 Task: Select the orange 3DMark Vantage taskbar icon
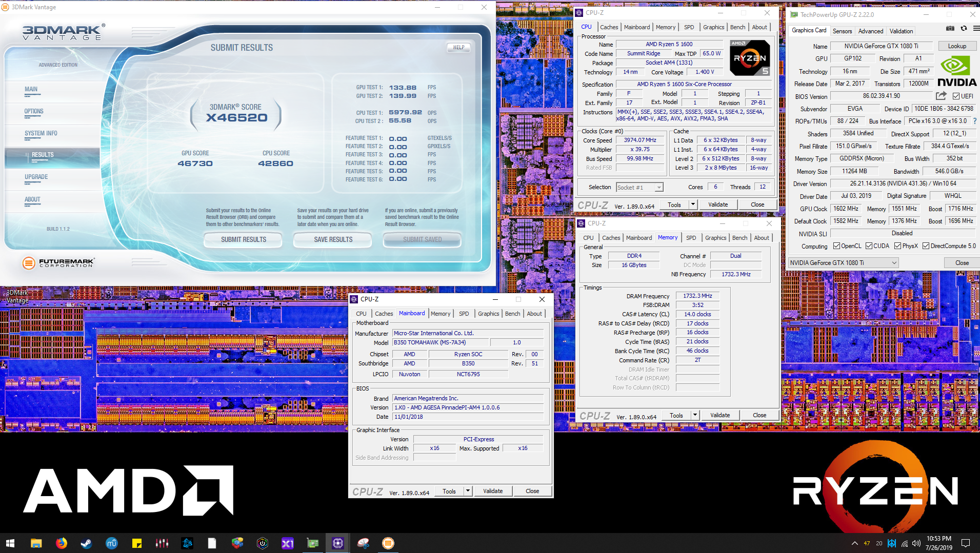click(388, 543)
